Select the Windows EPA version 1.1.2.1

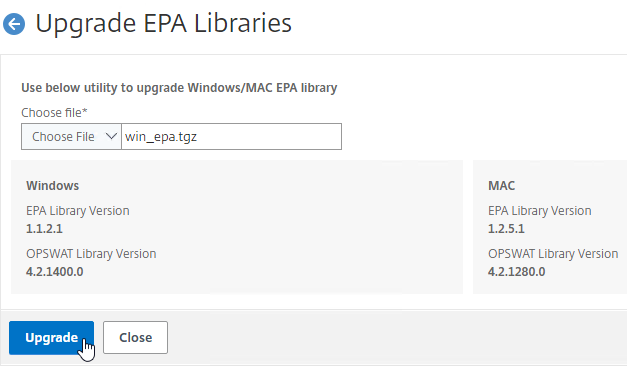tap(44, 229)
